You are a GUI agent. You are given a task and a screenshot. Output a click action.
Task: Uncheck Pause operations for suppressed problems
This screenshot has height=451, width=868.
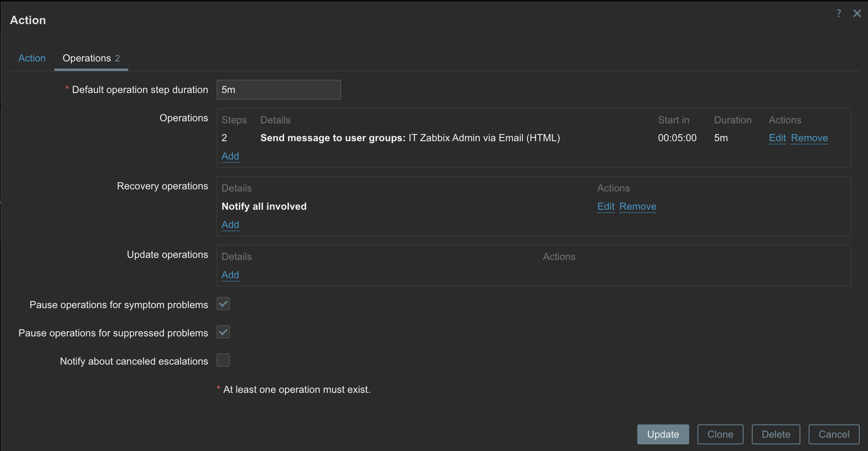pos(223,332)
